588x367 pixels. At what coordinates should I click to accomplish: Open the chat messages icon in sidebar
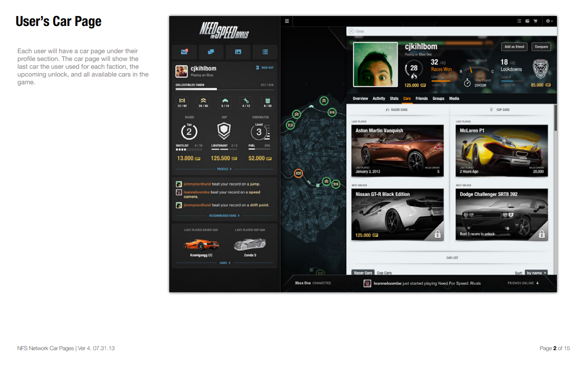(x=211, y=52)
